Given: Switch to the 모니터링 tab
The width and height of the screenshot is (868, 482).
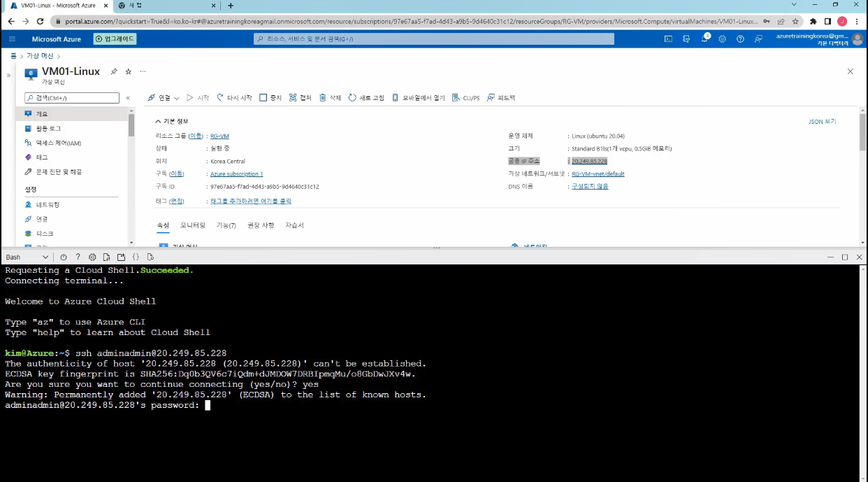Looking at the screenshot, I should (x=193, y=225).
